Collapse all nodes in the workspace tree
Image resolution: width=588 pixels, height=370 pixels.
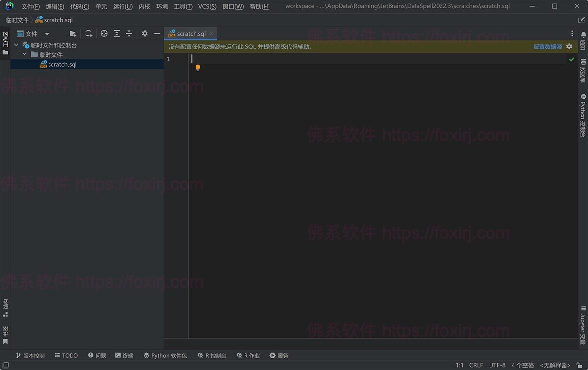coord(128,33)
